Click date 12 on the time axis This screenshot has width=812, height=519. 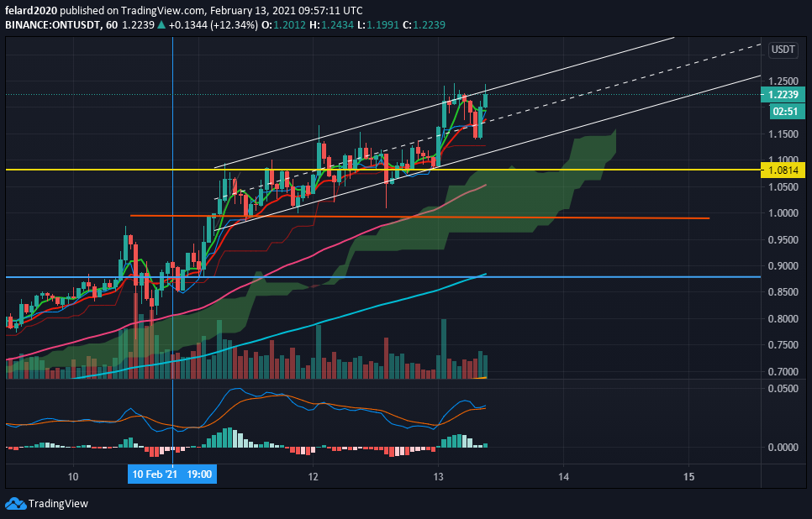[313, 476]
